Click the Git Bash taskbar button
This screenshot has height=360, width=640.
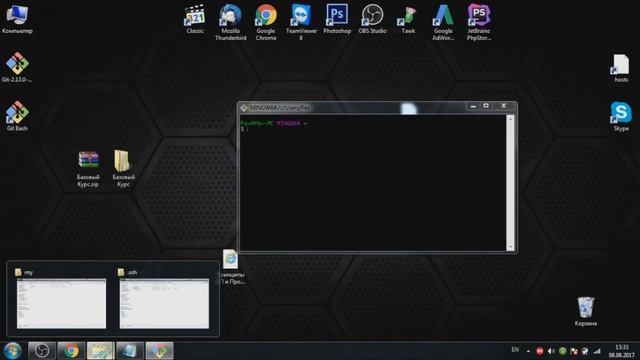(159, 351)
